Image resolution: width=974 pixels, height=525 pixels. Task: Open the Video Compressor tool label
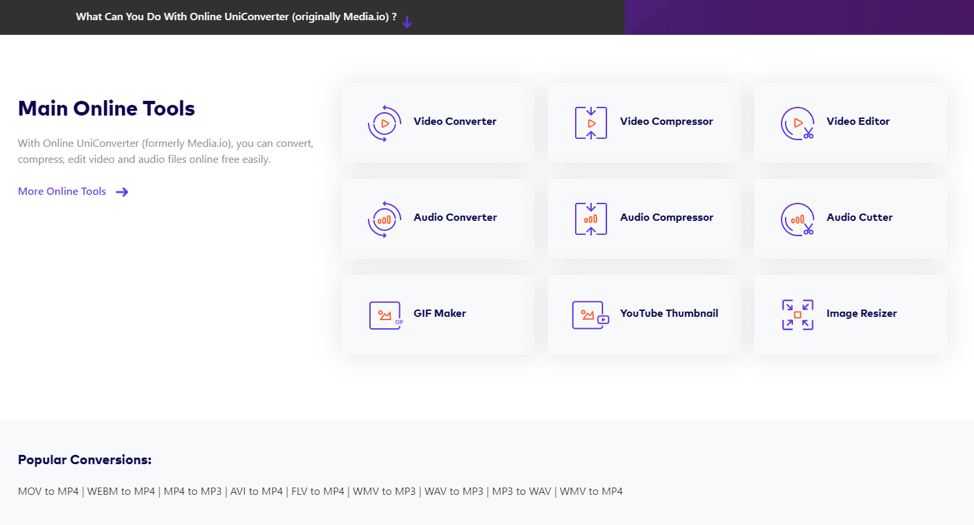(667, 121)
